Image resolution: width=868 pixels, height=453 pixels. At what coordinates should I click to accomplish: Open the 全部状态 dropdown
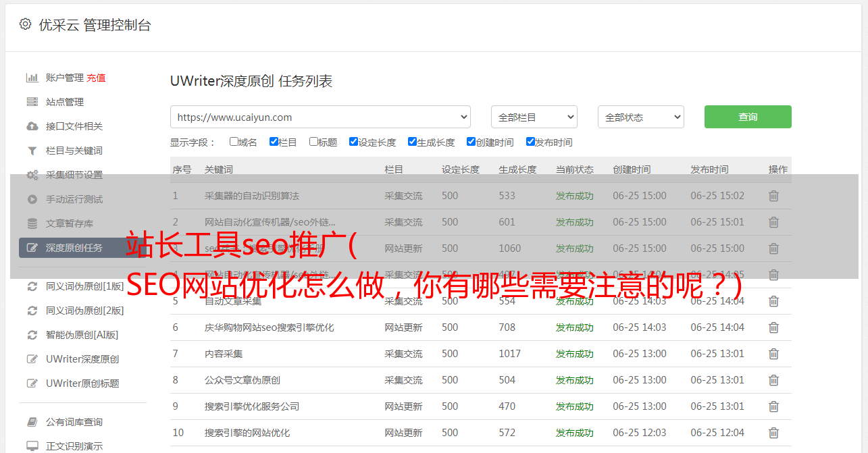click(641, 117)
